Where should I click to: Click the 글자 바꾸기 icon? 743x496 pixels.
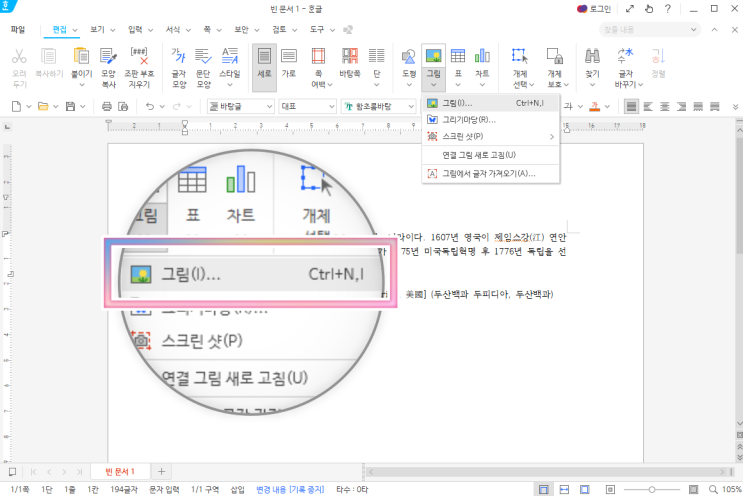(625, 56)
